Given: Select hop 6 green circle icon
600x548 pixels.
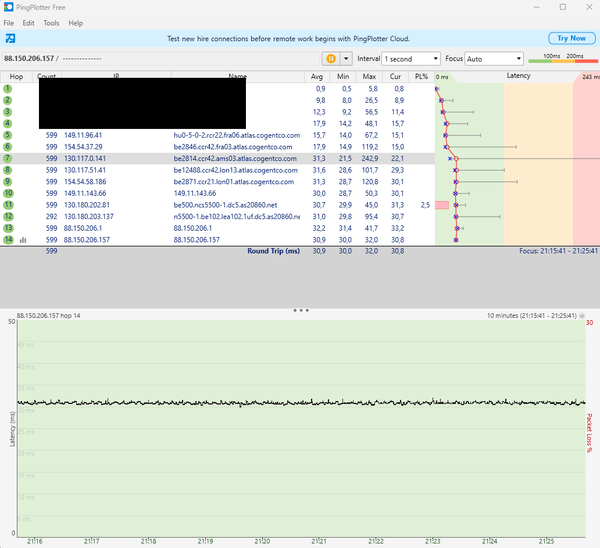Looking at the screenshot, I should 8,147.
